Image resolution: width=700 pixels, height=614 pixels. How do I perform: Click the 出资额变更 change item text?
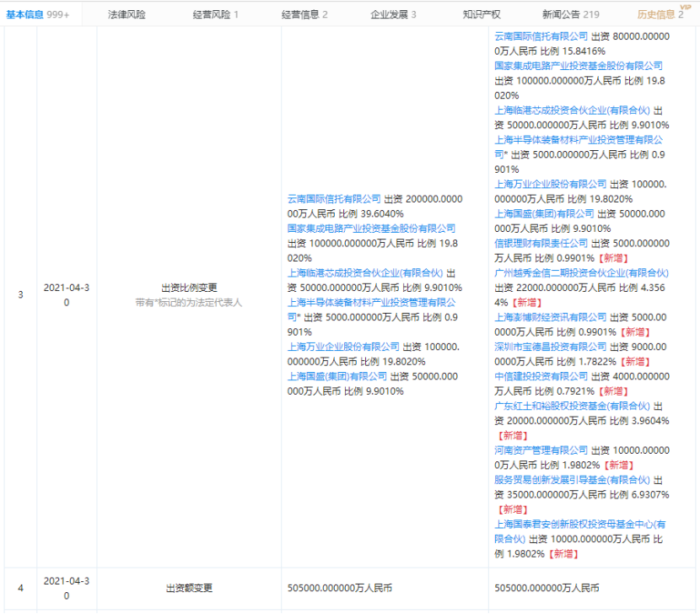(x=189, y=588)
